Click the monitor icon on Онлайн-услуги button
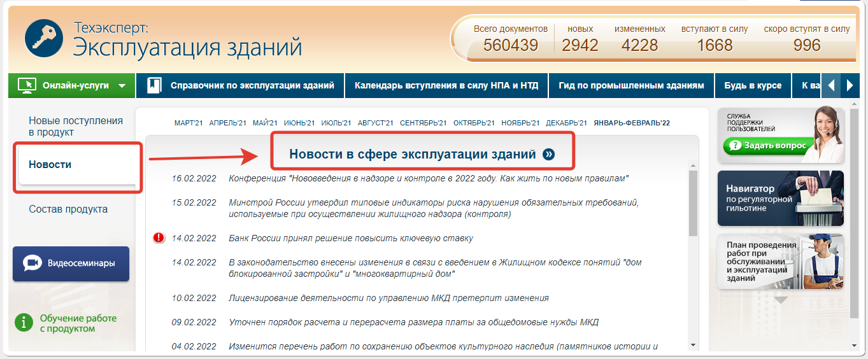The image size is (868, 359). [x=26, y=85]
